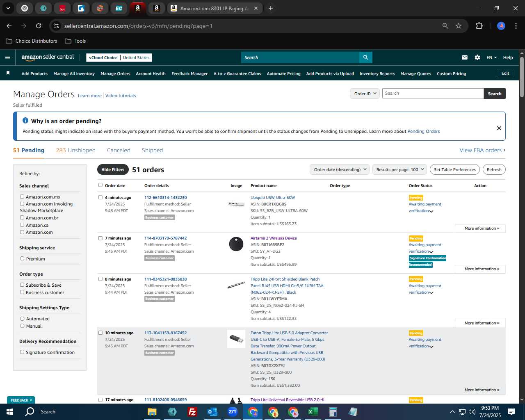Open the Account Health menu item

coord(151,74)
